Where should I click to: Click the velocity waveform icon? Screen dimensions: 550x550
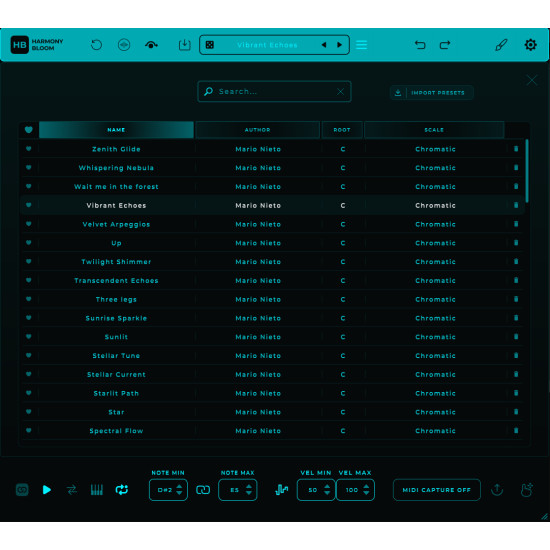(x=282, y=490)
